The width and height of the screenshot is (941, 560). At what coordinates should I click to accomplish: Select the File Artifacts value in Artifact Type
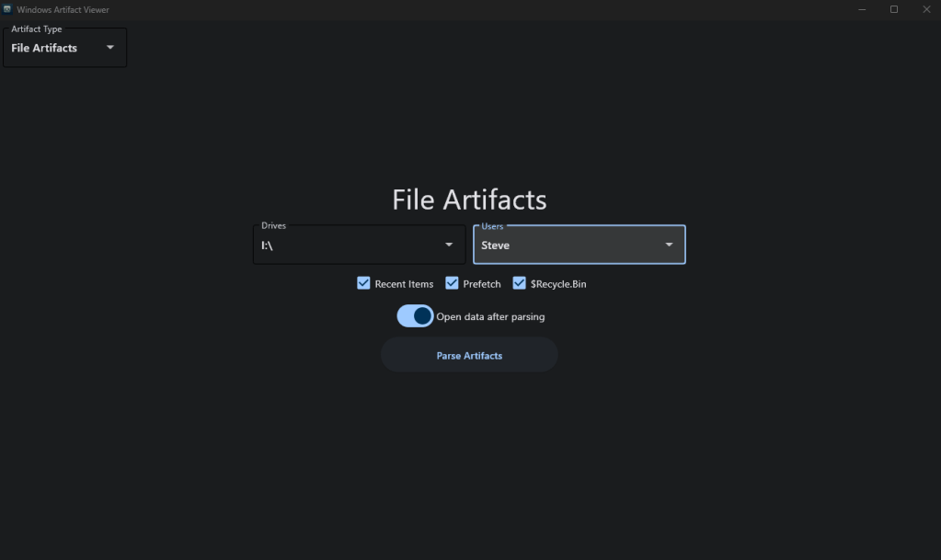coord(44,48)
